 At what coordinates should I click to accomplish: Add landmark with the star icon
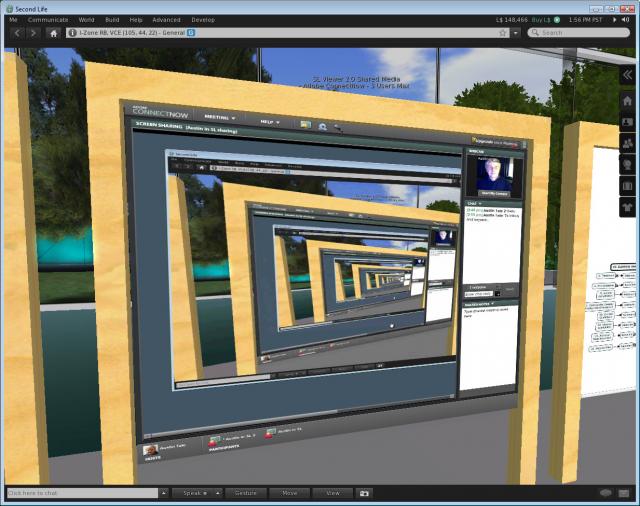pyautogui.click(x=502, y=33)
